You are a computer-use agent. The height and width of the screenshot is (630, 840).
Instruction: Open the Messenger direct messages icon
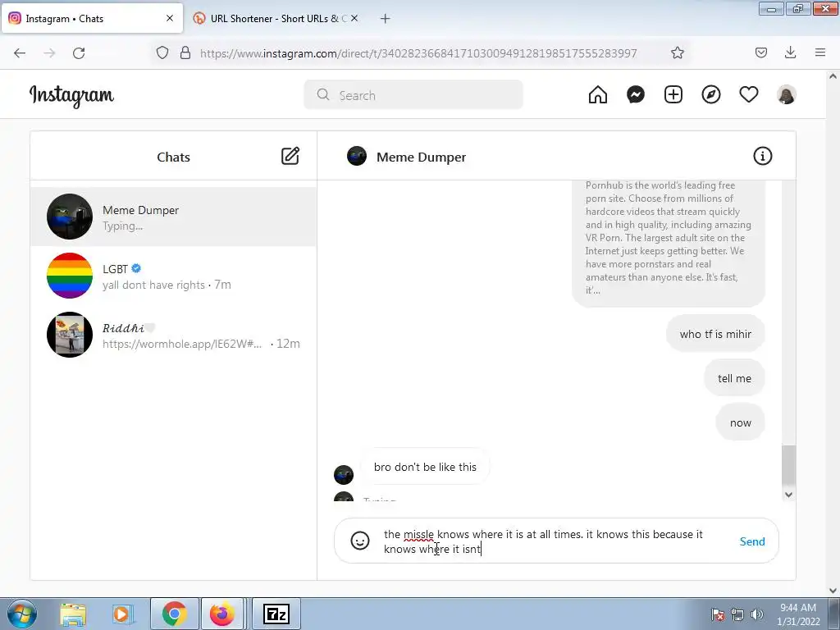coord(636,95)
